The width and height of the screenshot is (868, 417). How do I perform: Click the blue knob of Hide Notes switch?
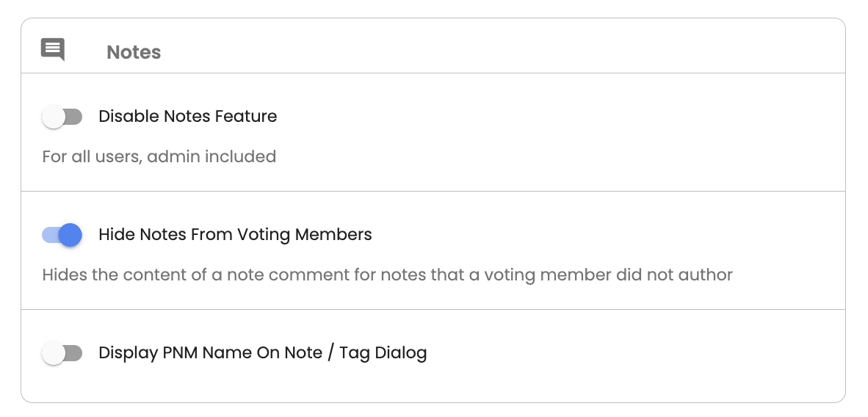click(70, 235)
